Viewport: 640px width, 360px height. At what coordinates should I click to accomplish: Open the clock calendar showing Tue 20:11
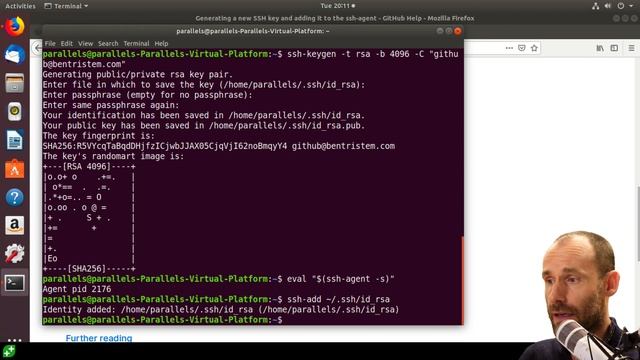338,6
